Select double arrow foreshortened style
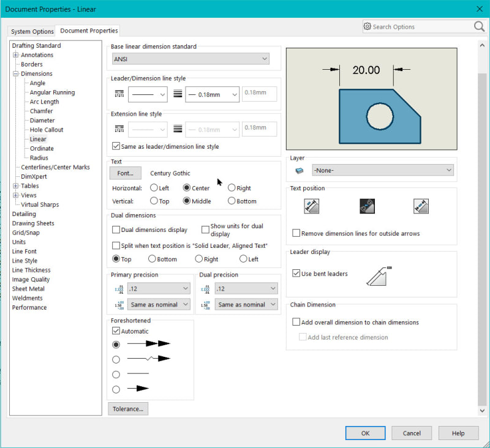Image resolution: width=490 pixels, height=448 pixels. pos(116,345)
